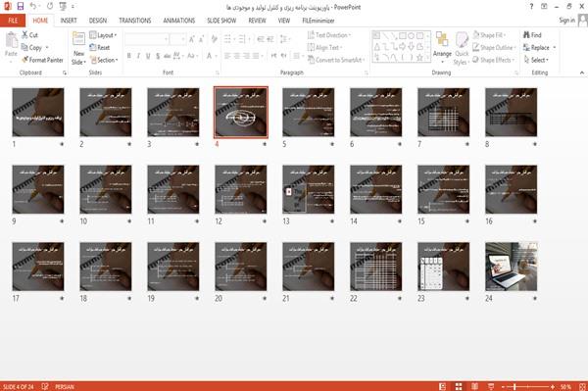Click PERSIAN language indicator in status bar
The image size is (588, 391).
point(64,386)
